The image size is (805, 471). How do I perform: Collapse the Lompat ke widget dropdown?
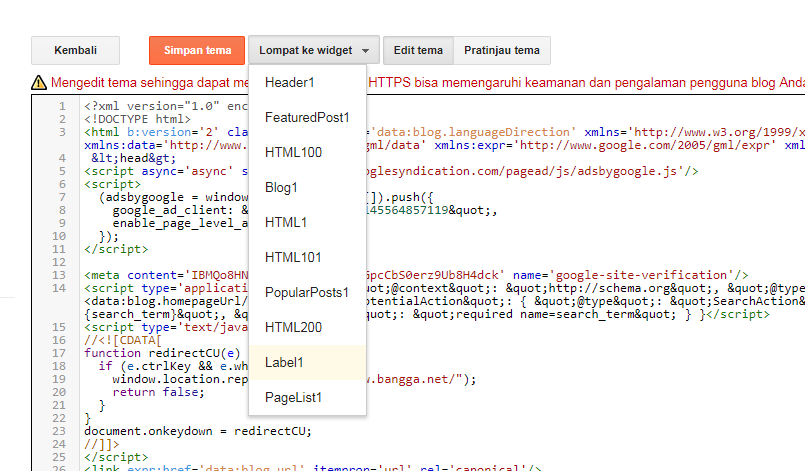(314, 50)
